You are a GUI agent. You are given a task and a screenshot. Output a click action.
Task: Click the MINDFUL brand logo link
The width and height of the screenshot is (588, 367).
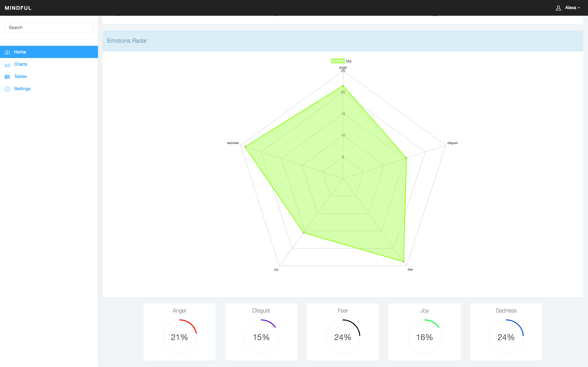[18, 8]
